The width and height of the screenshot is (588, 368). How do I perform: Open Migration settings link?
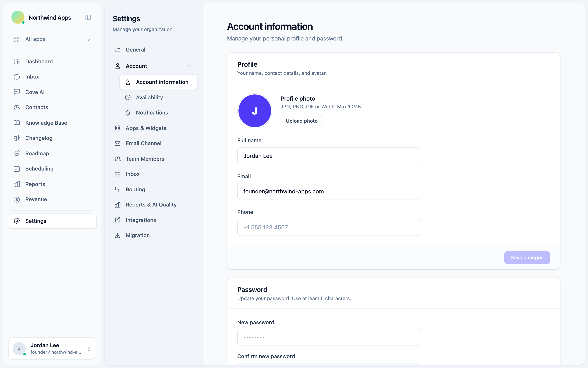154,235
